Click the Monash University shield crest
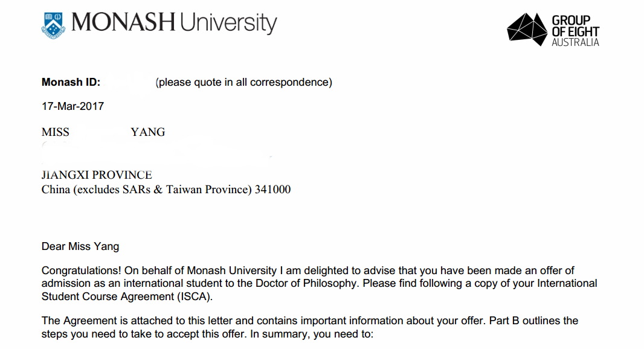 point(53,25)
